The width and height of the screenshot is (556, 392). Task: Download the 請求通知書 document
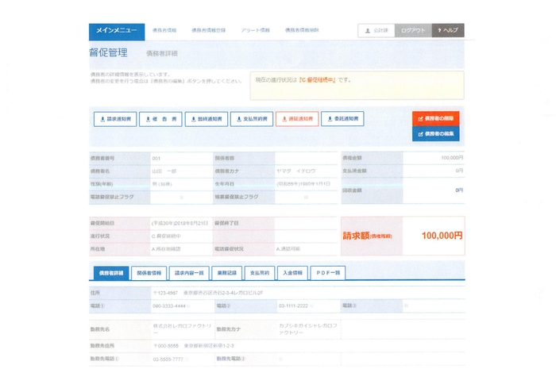click(114, 119)
